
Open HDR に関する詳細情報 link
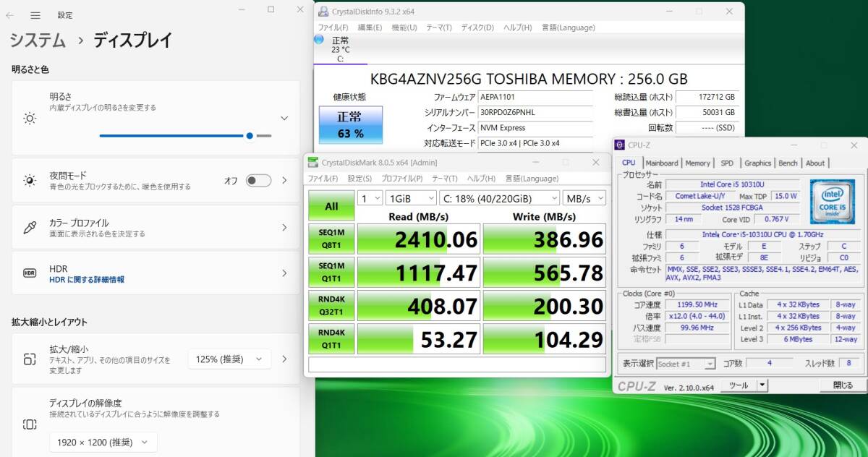[87, 279]
